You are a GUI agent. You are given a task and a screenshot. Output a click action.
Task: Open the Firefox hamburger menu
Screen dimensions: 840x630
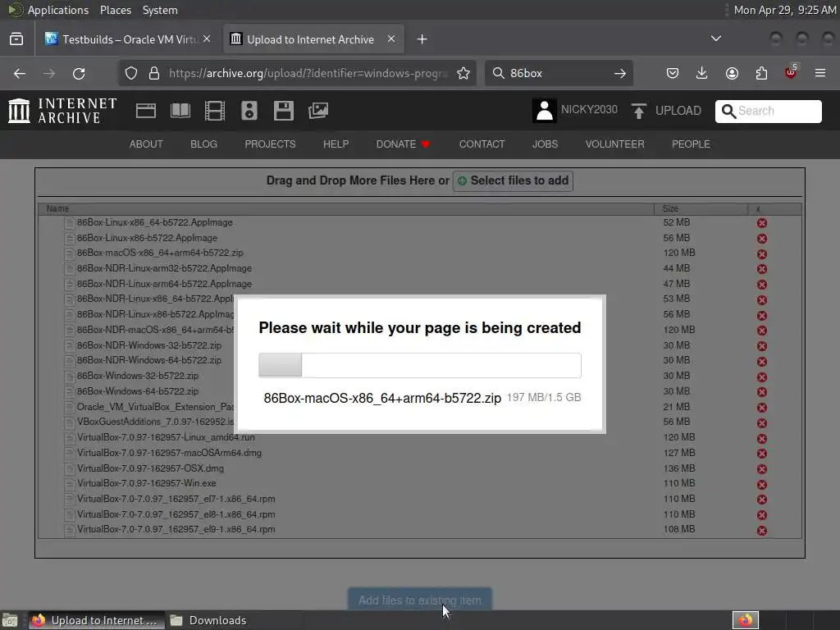coord(820,73)
